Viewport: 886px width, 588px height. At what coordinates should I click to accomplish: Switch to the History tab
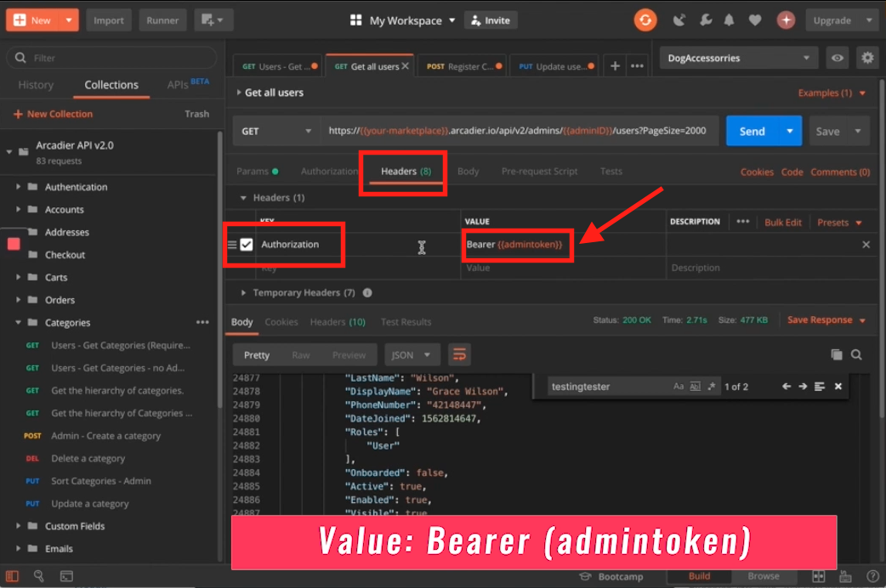pyautogui.click(x=36, y=85)
